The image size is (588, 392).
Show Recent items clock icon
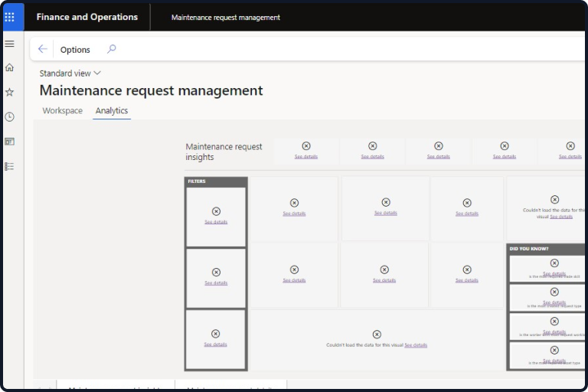(9, 116)
